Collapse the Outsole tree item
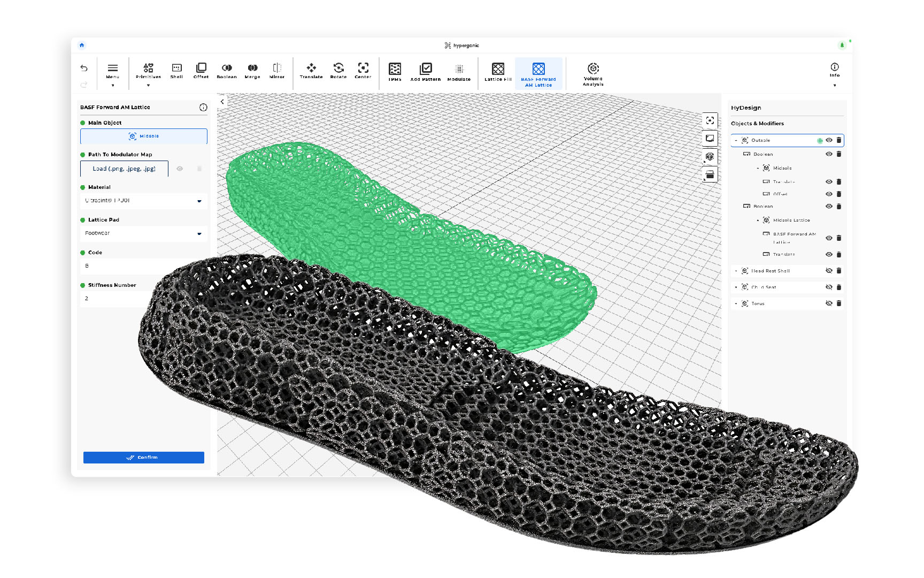Image resolution: width=924 pixels, height=578 pixels. (x=736, y=140)
